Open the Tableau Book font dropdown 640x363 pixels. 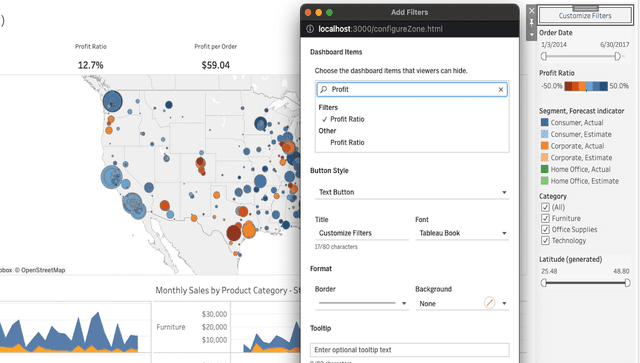click(462, 233)
